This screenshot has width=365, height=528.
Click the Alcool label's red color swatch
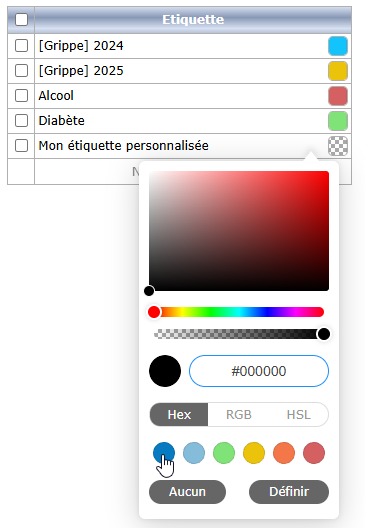click(x=338, y=96)
